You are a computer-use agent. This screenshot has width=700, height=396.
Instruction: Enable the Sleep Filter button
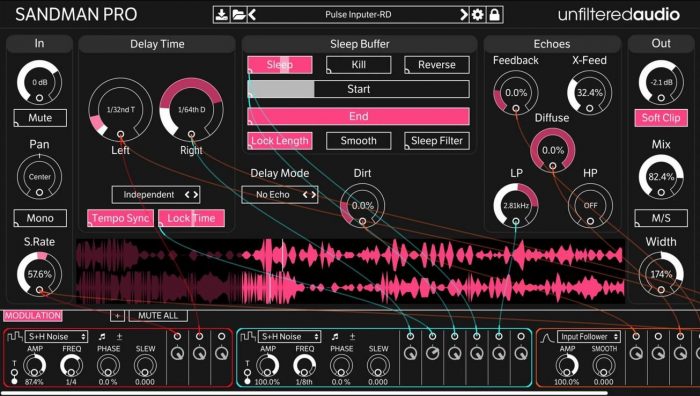437,141
